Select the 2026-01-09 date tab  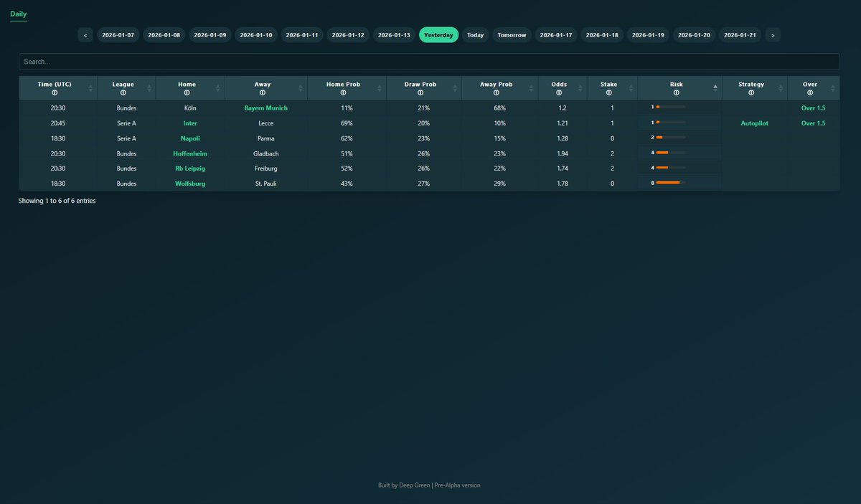pyautogui.click(x=210, y=34)
